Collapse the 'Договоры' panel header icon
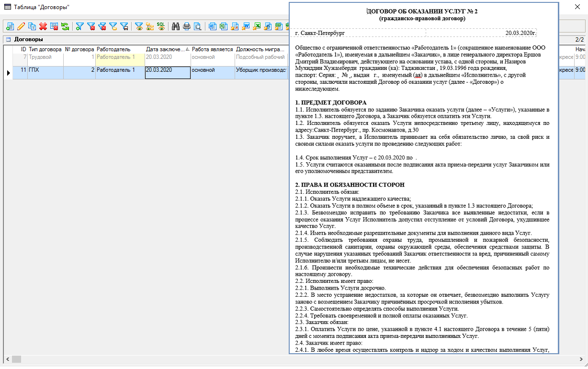588x369 pixels. coord(8,39)
